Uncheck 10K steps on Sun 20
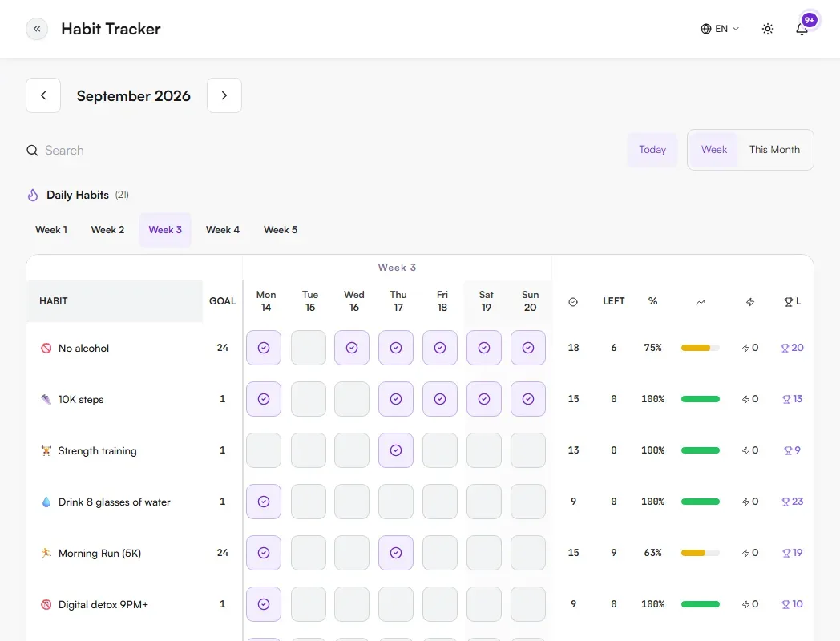 [528, 399]
